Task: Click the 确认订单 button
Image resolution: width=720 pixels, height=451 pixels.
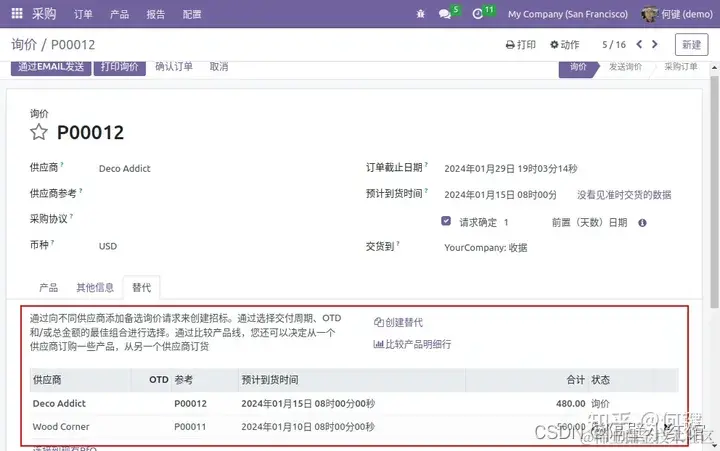Action: [x=174, y=67]
